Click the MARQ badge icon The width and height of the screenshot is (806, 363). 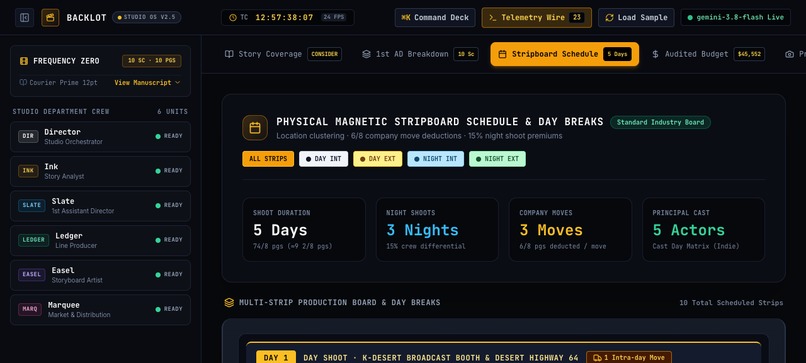[30, 309]
